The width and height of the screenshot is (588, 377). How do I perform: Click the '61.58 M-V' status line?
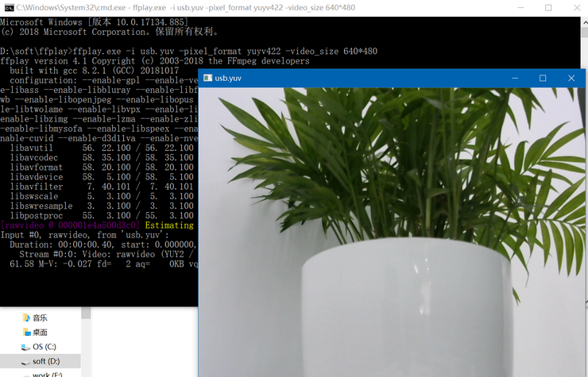tap(103, 264)
